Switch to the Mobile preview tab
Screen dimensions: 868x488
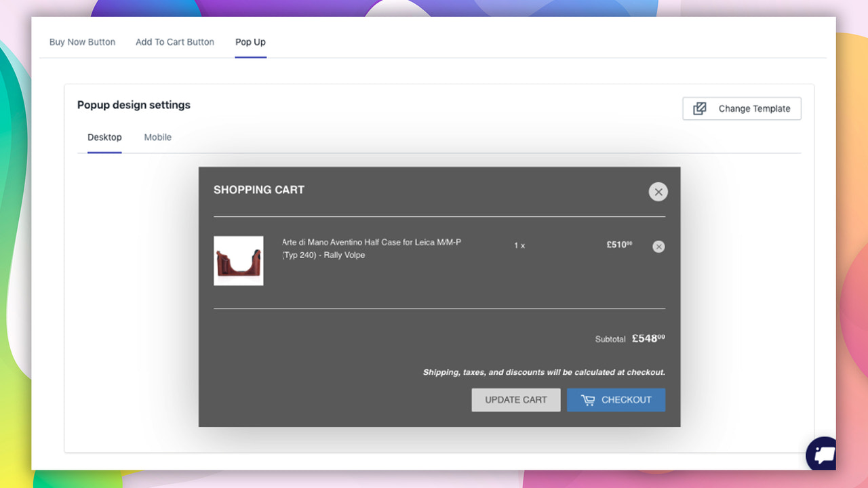(x=157, y=137)
